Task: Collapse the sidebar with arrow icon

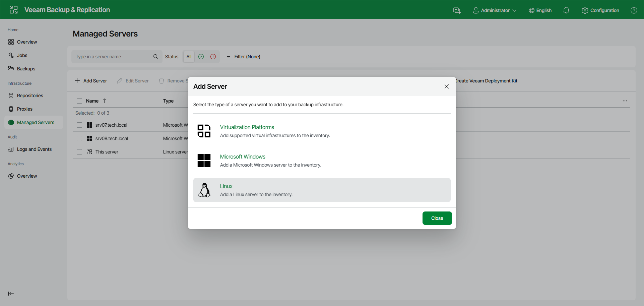Action: click(x=11, y=294)
